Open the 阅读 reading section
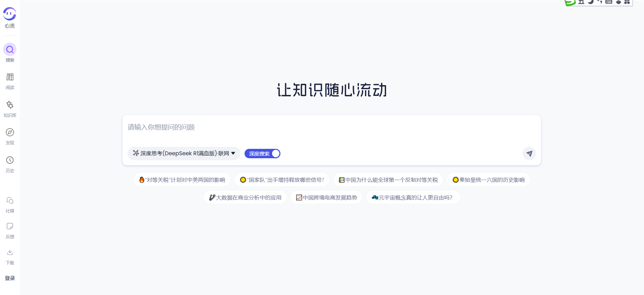 pyautogui.click(x=10, y=77)
